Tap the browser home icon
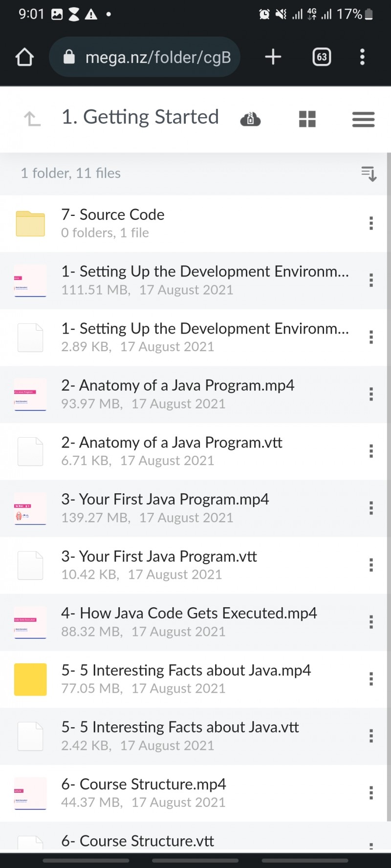The width and height of the screenshot is (391, 868). click(24, 57)
